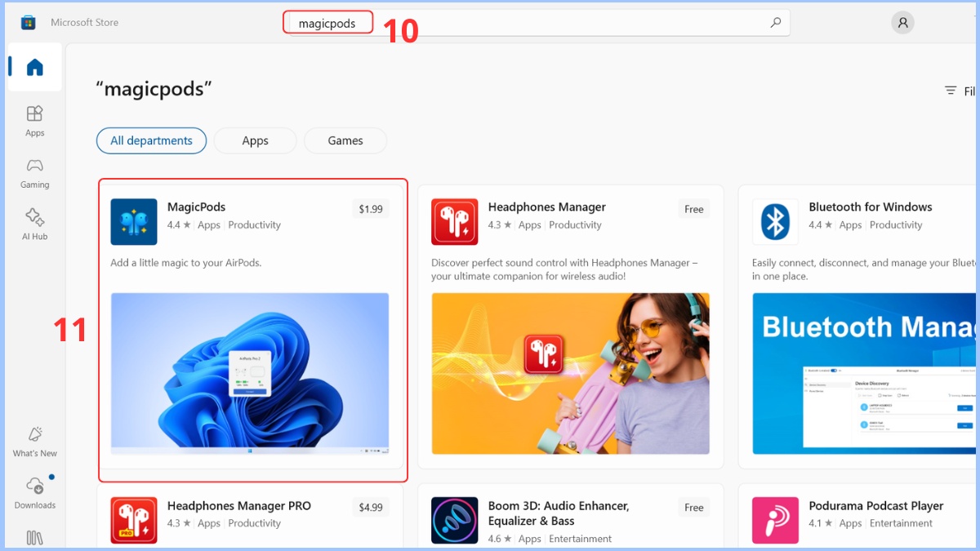980x551 pixels.
Task: Toggle the Games department filter
Action: pos(345,140)
